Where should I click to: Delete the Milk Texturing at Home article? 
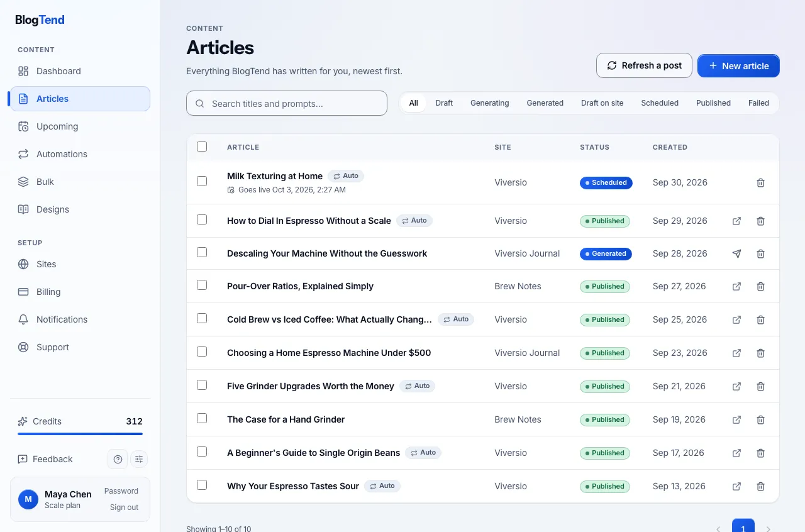pyautogui.click(x=760, y=183)
